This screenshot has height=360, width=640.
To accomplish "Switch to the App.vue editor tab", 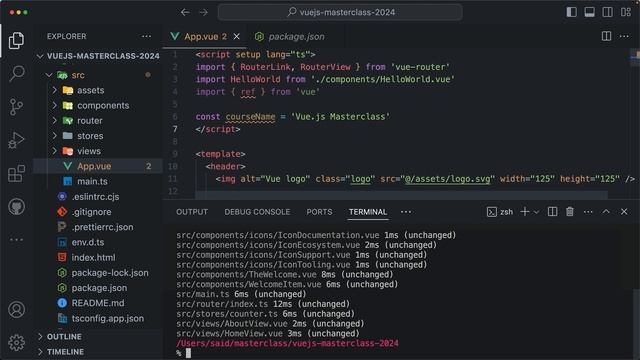I will click(x=205, y=36).
